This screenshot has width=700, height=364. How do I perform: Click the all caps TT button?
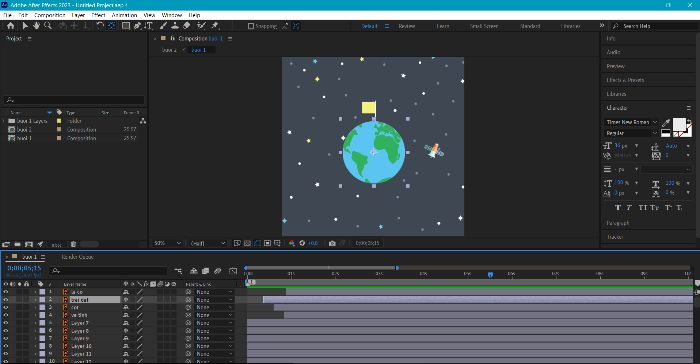point(642,208)
